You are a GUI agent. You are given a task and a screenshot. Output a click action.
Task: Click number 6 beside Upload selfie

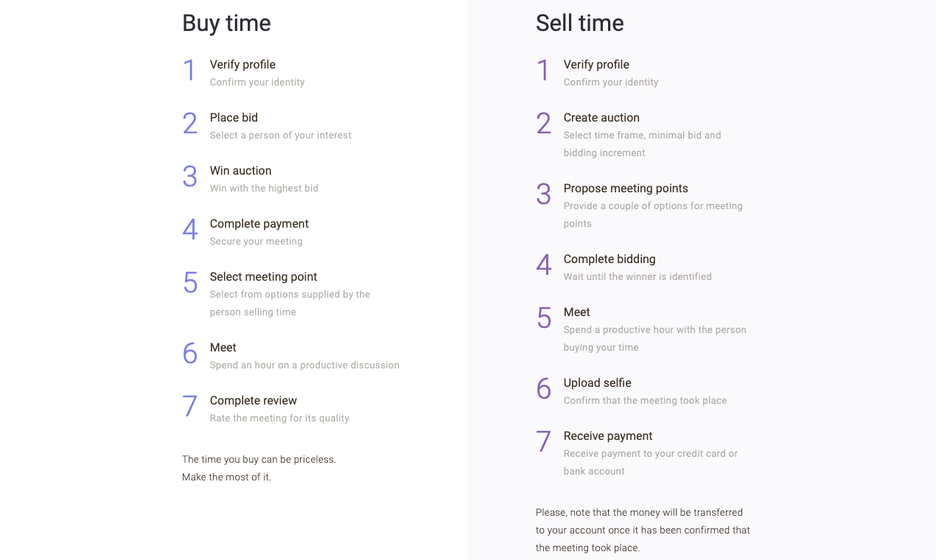[x=543, y=389]
